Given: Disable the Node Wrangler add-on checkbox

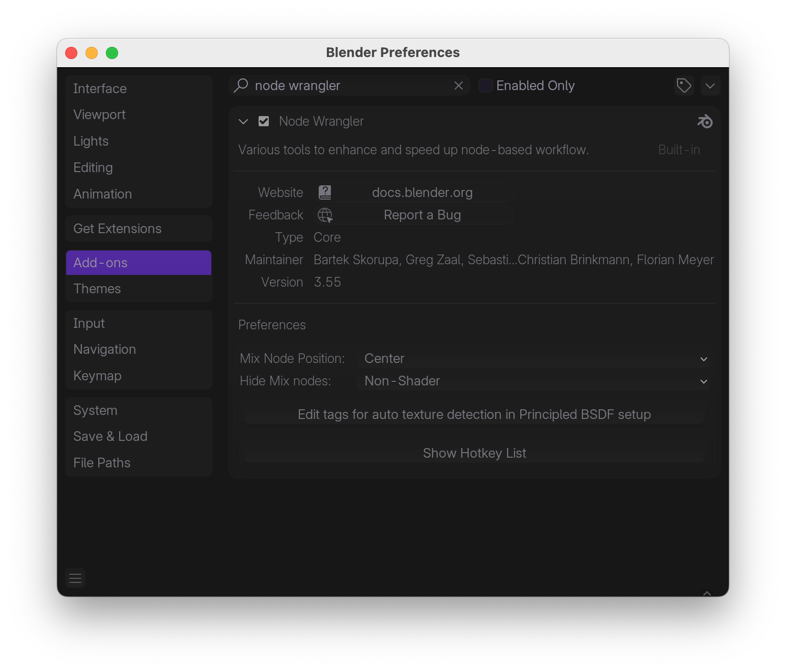Looking at the screenshot, I should (x=264, y=121).
